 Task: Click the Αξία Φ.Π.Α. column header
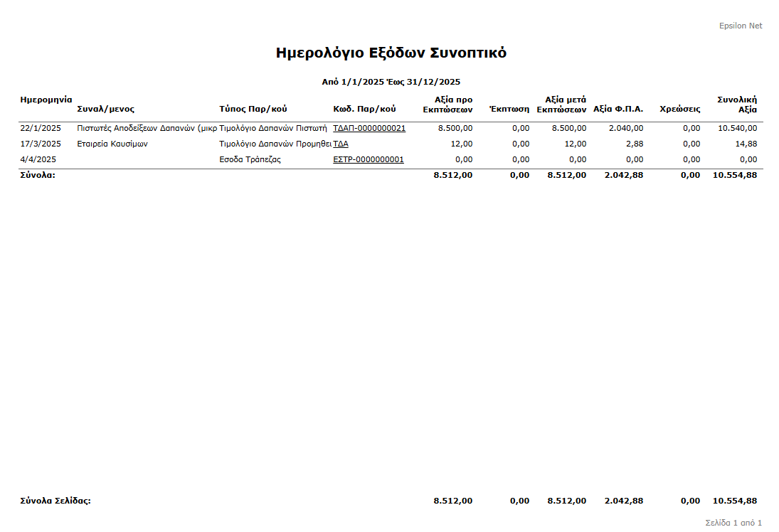coord(618,109)
